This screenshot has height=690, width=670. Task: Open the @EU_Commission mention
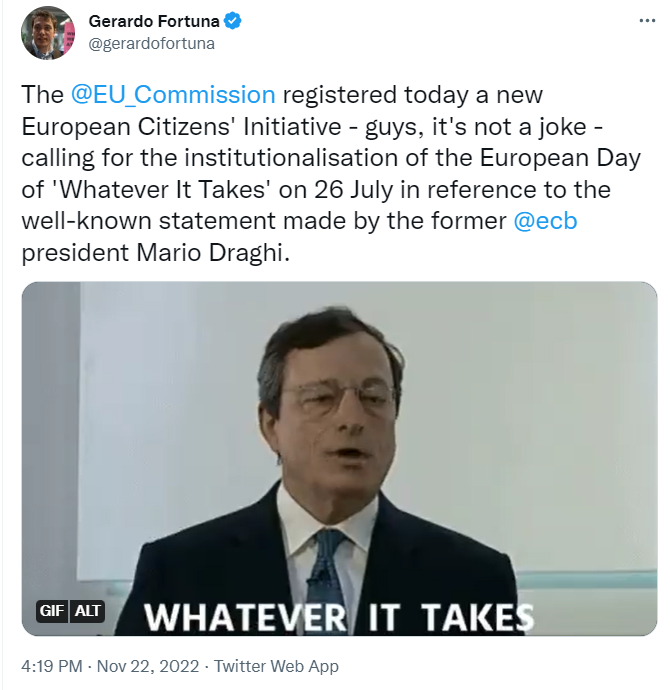click(x=173, y=95)
